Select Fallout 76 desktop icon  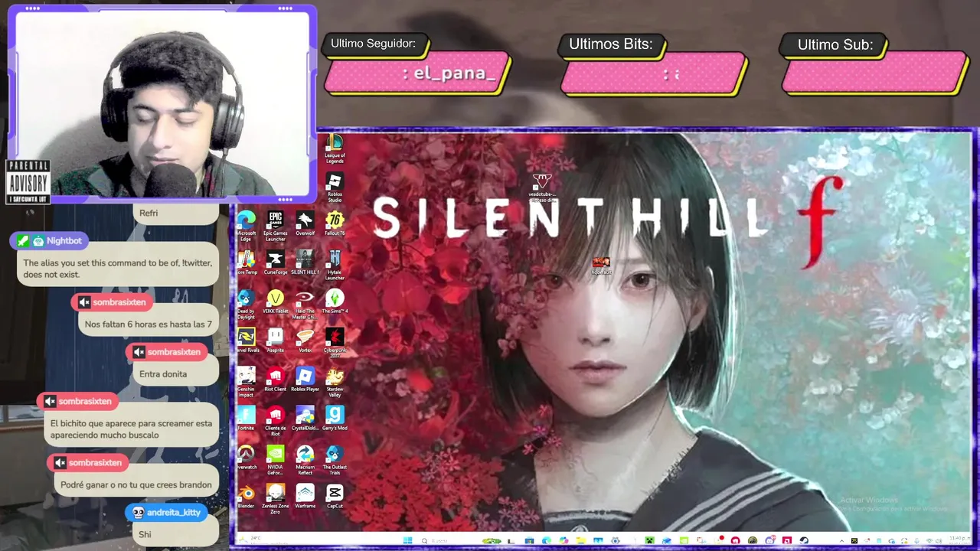coord(335,223)
